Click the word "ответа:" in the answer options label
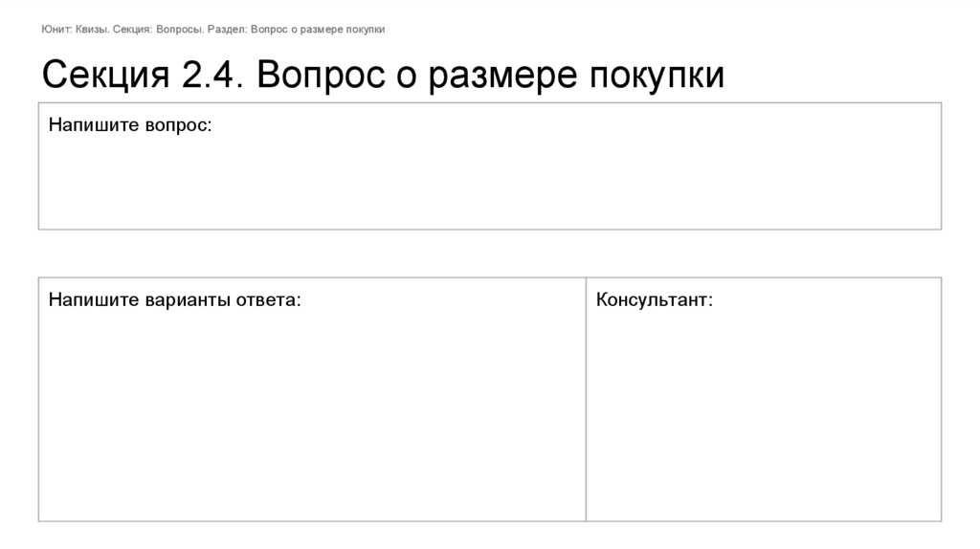980x549 pixels. click(267, 300)
